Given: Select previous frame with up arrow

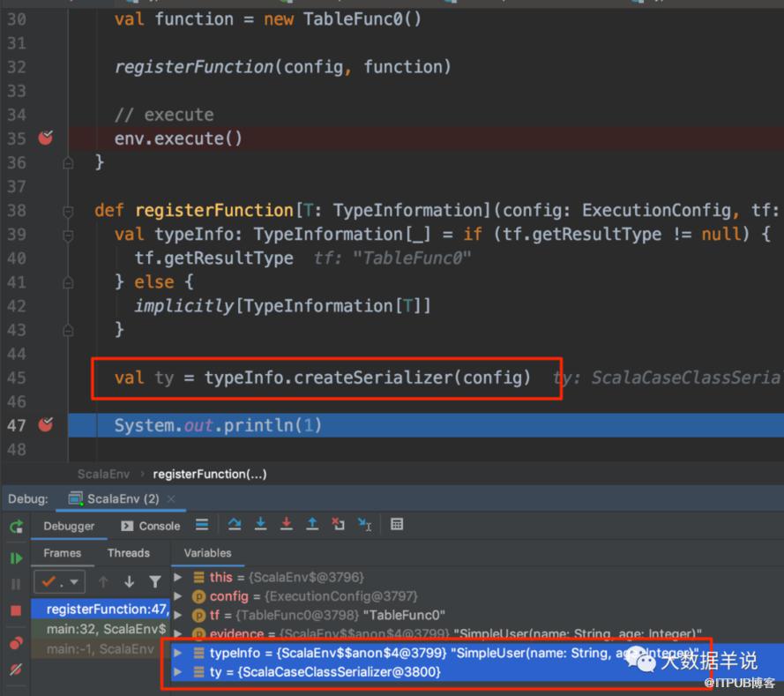Looking at the screenshot, I should tap(103, 582).
